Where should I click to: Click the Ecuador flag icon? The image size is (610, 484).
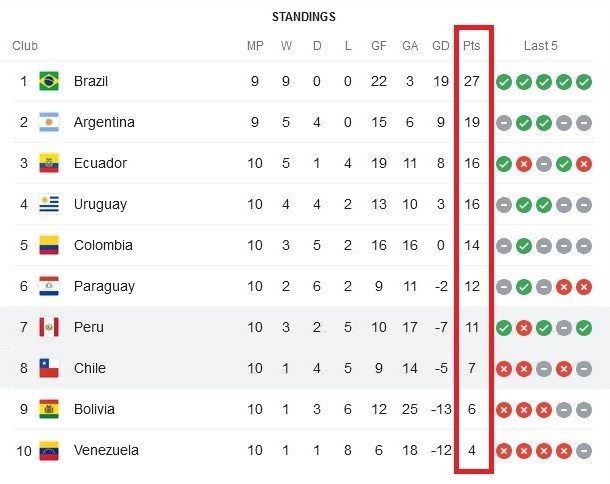pos(48,163)
